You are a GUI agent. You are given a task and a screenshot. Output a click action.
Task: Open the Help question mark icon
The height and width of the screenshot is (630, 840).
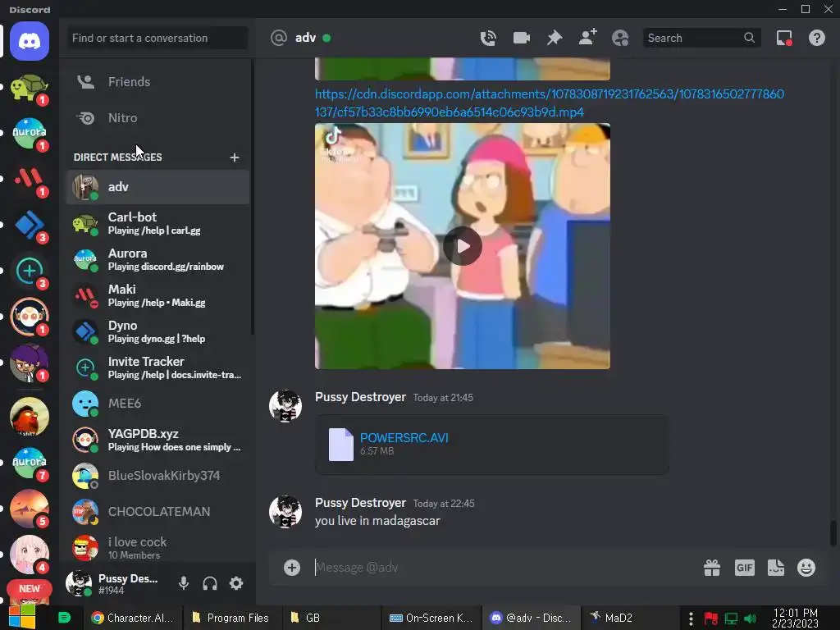[817, 38]
